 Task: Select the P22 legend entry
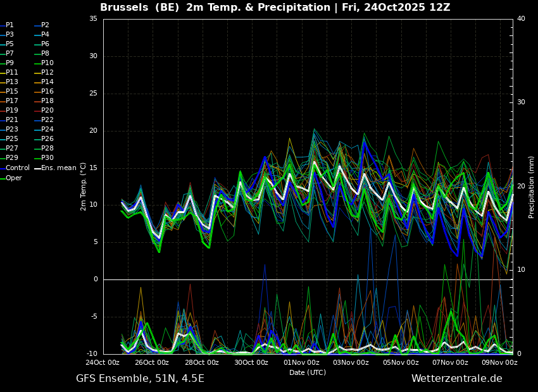click(x=44, y=120)
